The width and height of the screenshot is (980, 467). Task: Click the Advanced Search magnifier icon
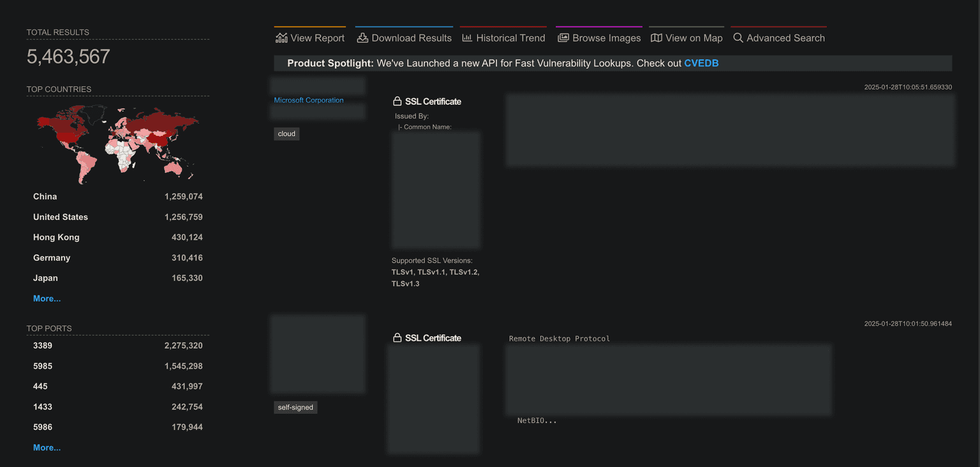coord(738,38)
